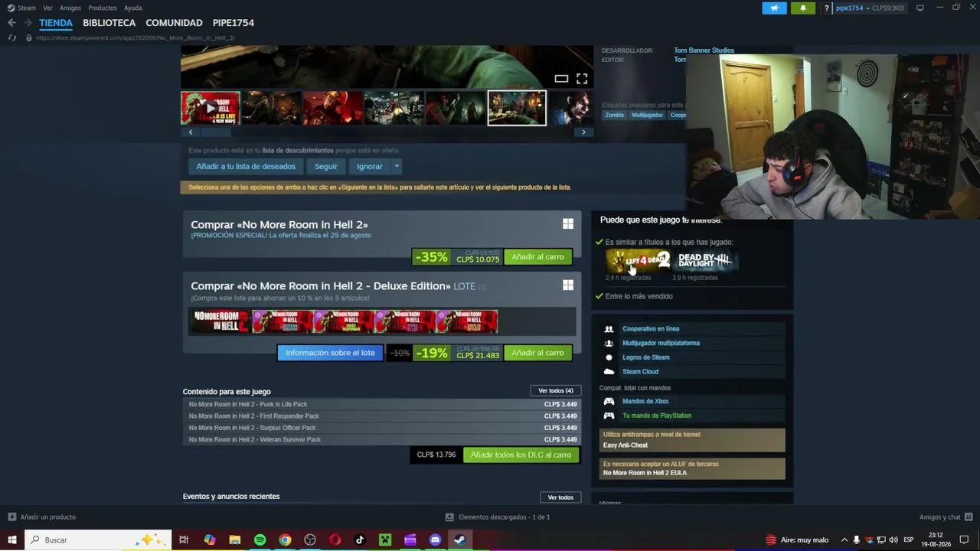Viewport: 980px width, 551px height.
Task: Click the Seguir button
Action: [x=325, y=166]
